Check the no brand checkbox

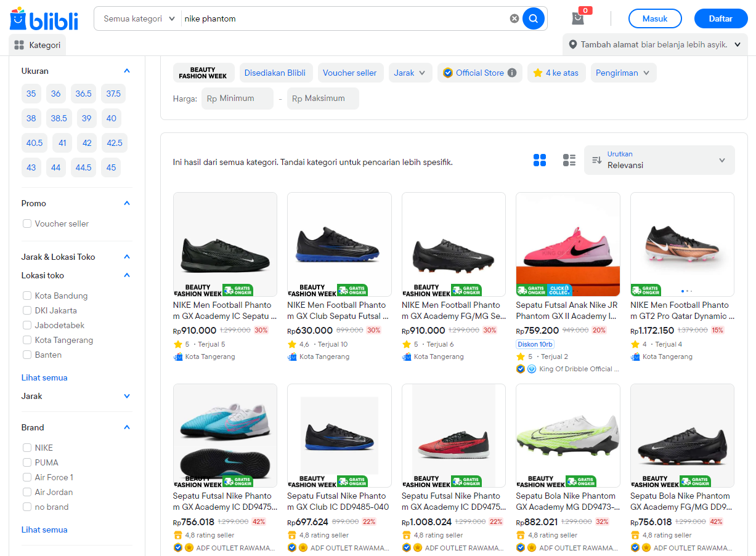pos(27,507)
